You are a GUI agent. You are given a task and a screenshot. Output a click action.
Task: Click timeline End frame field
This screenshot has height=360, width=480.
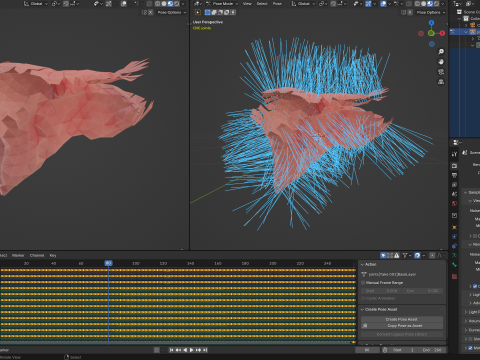click(432, 350)
